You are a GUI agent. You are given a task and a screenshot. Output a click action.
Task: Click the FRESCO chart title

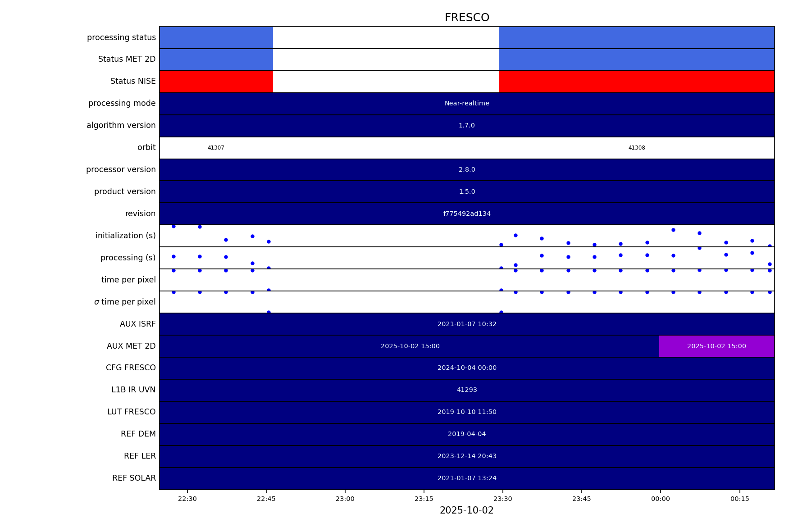point(467,18)
